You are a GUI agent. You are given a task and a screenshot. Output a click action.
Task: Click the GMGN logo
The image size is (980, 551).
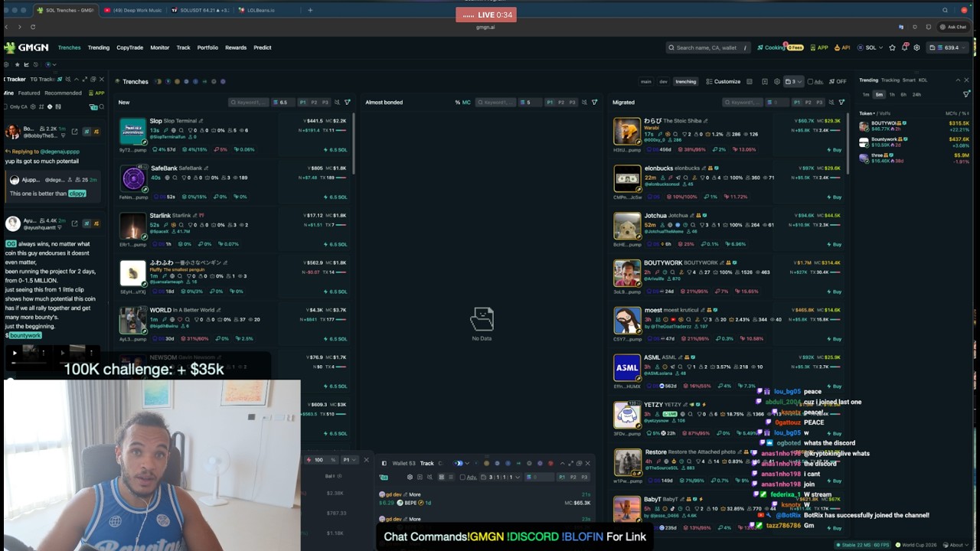coord(26,47)
